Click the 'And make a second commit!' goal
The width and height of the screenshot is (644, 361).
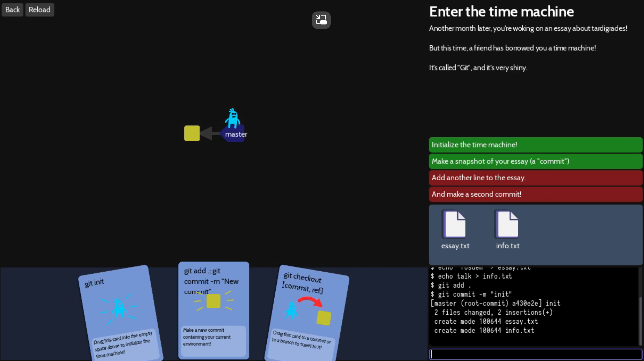pos(535,194)
